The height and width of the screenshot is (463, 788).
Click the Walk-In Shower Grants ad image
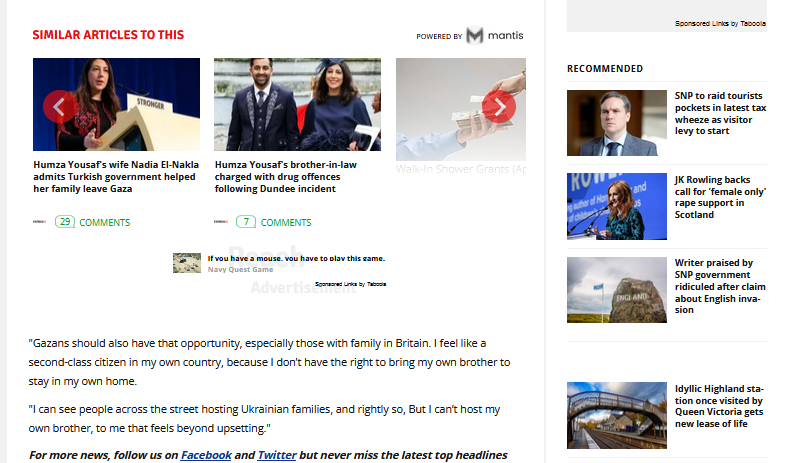[x=461, y=109]
